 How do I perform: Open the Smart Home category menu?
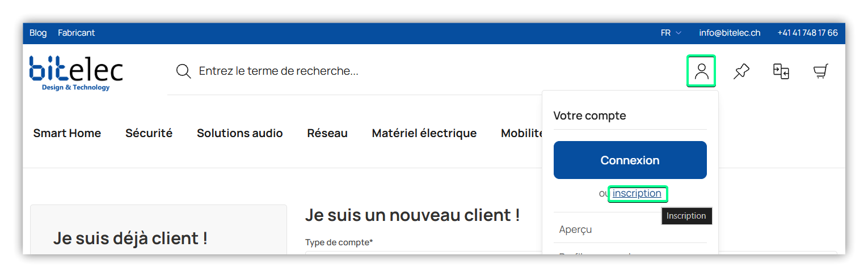67,133
